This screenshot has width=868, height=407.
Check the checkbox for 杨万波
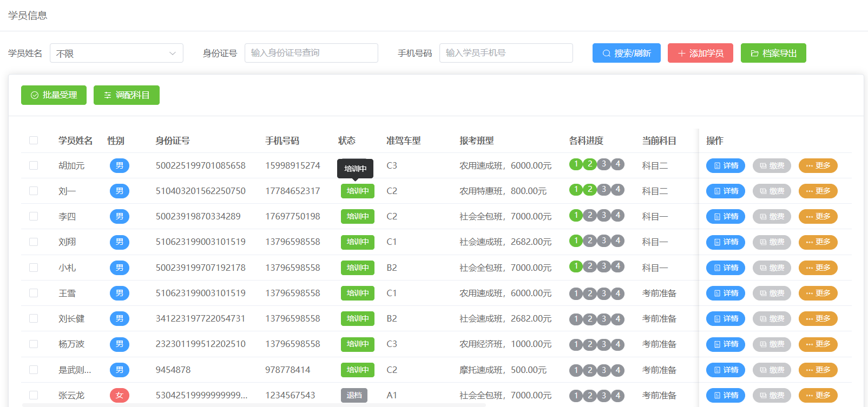point(34,344)
